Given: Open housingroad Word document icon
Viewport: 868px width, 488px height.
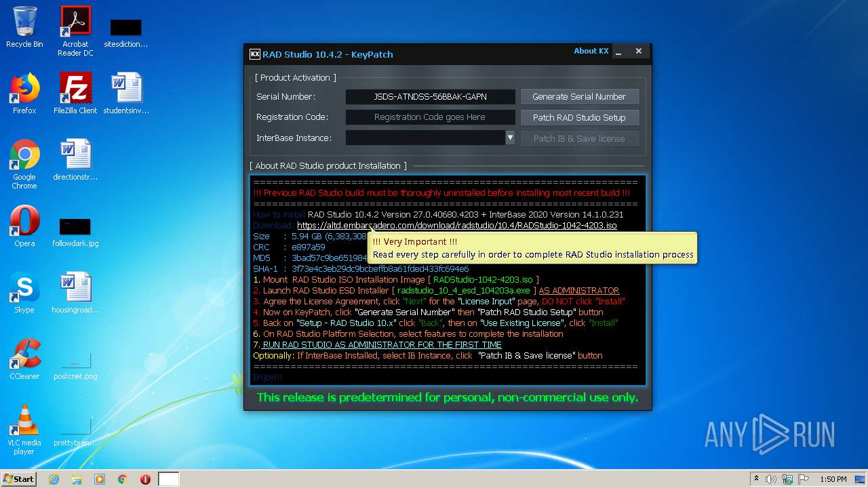Looking at the screenshot, I should 75,293.
